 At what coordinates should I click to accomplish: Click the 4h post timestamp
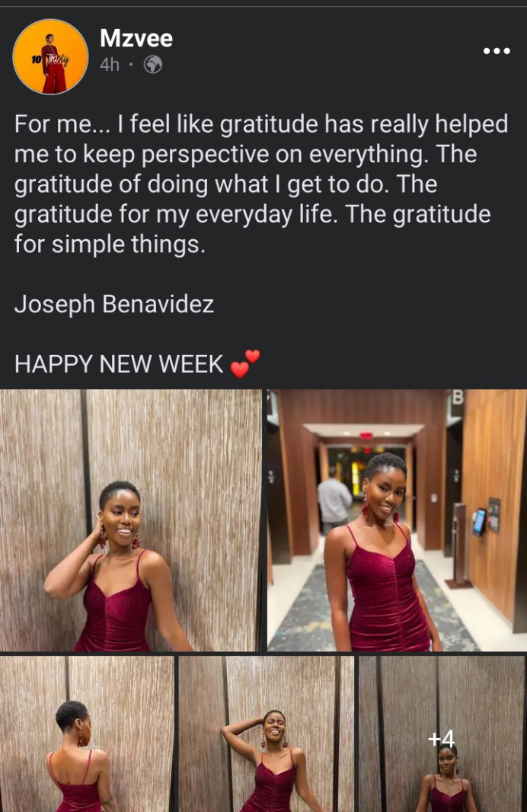click(109, 65)
